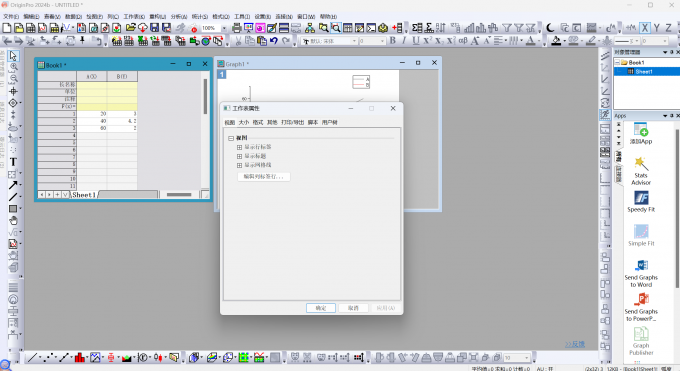The height and width of the screenshot is (371, 680).
Task: Save the project with the floppy disk icon
Action: (x=154, y=28)
